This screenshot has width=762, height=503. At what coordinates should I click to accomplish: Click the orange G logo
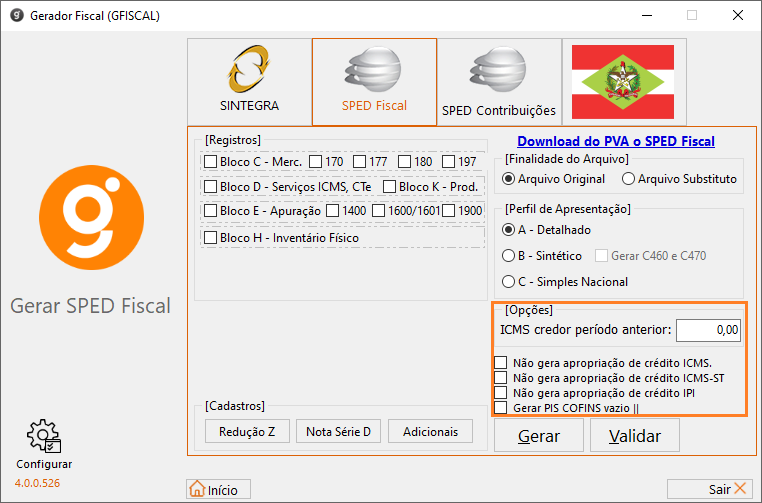click(x=91, y=217)
